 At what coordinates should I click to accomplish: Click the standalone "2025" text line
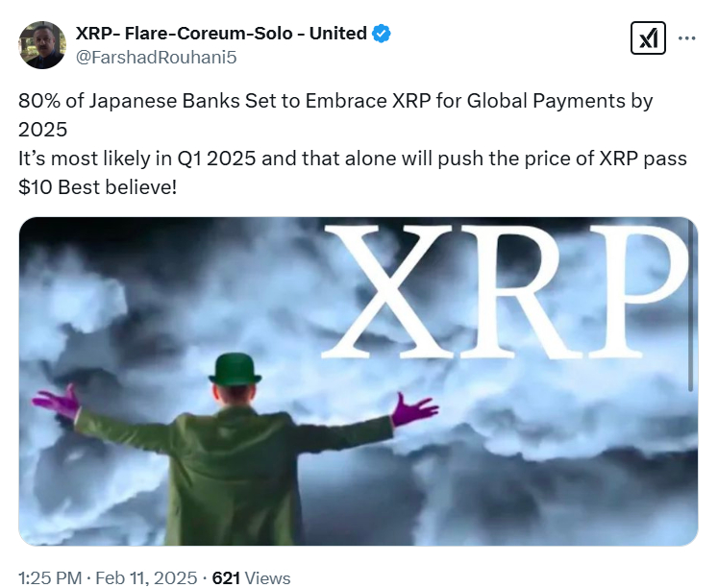click(42, 130)
